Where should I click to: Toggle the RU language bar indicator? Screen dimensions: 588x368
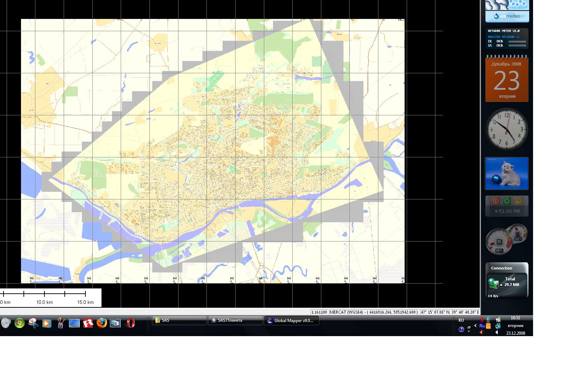[461, 320]
